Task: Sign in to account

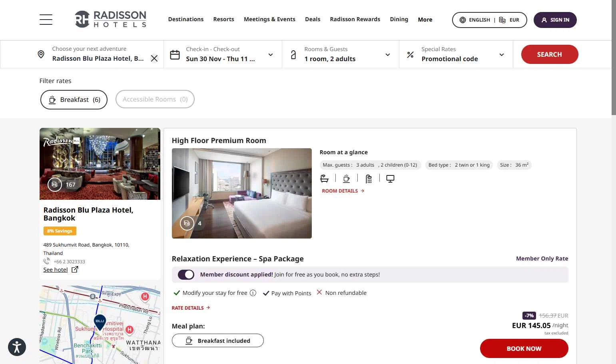Action: 555,20
